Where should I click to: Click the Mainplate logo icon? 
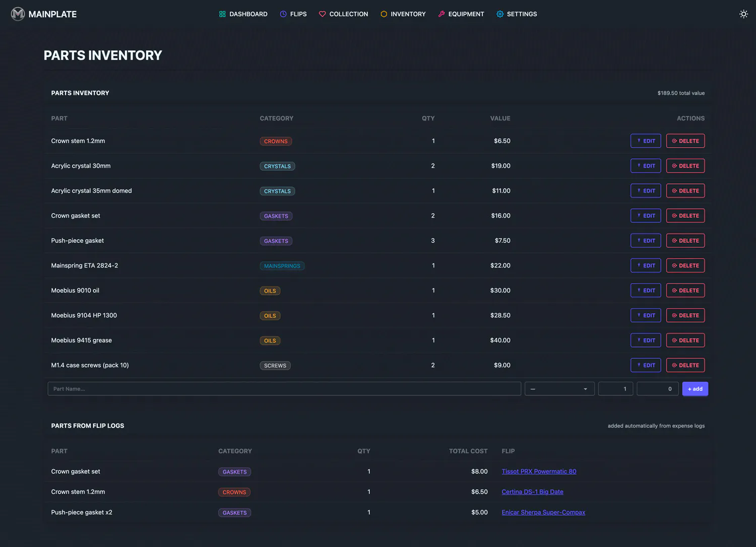(18, 14)
